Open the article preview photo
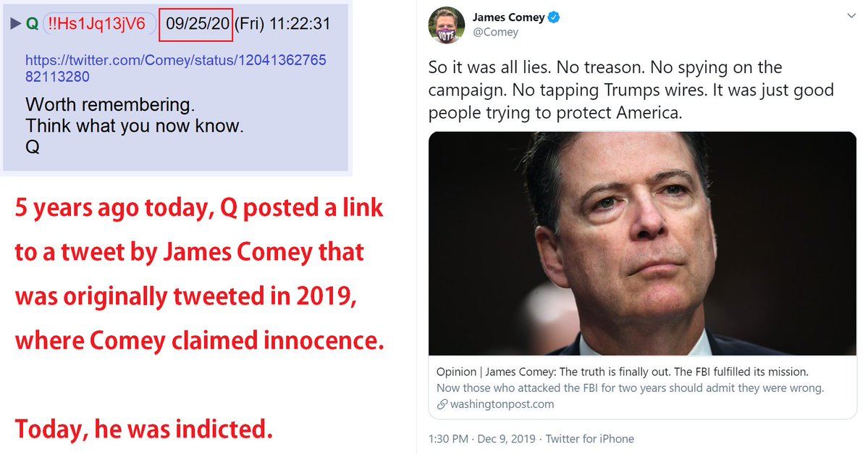Image resolution: width=868 pixels, height=473 pixels. point(642,243)
